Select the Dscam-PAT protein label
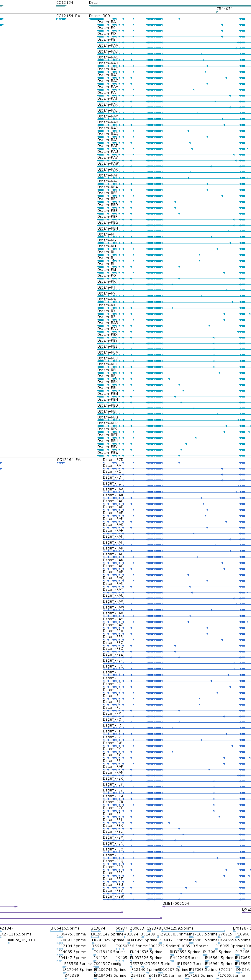This screenshot has width=251, height=980. 113,589
